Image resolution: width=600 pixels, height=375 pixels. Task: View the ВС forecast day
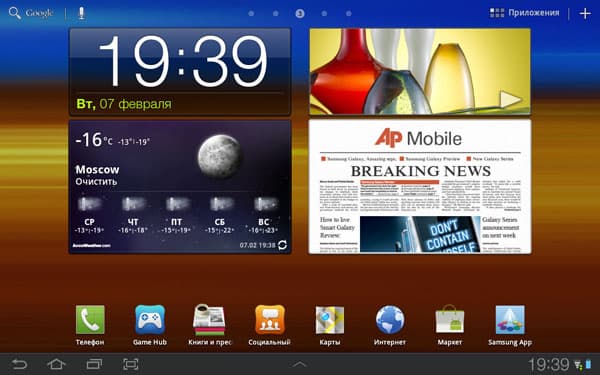click(x=263, y=215)
